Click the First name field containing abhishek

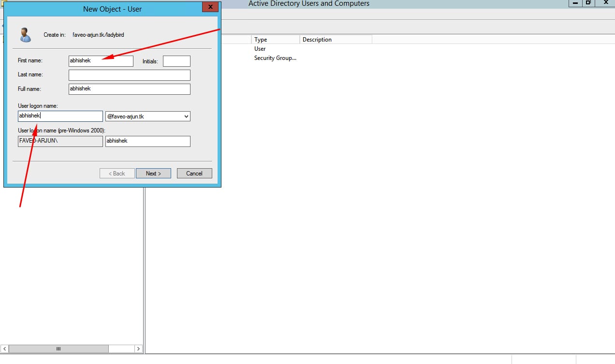101,61
